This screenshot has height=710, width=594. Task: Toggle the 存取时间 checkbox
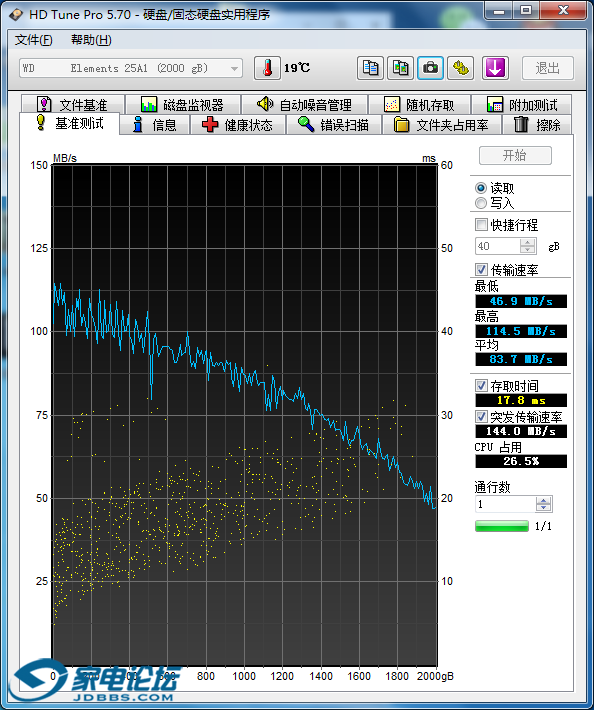tap(481, 386)
